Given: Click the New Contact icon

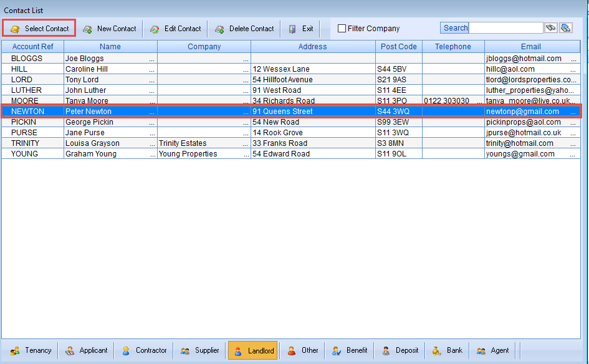Looking at the screenshot, I should click(x=87, y=29).
